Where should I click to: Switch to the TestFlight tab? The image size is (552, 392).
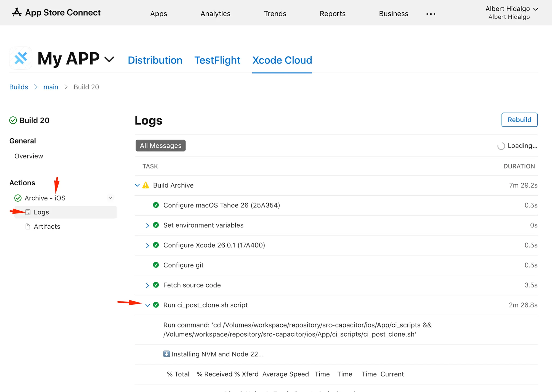pyautogui.click(x=217, y=60)
